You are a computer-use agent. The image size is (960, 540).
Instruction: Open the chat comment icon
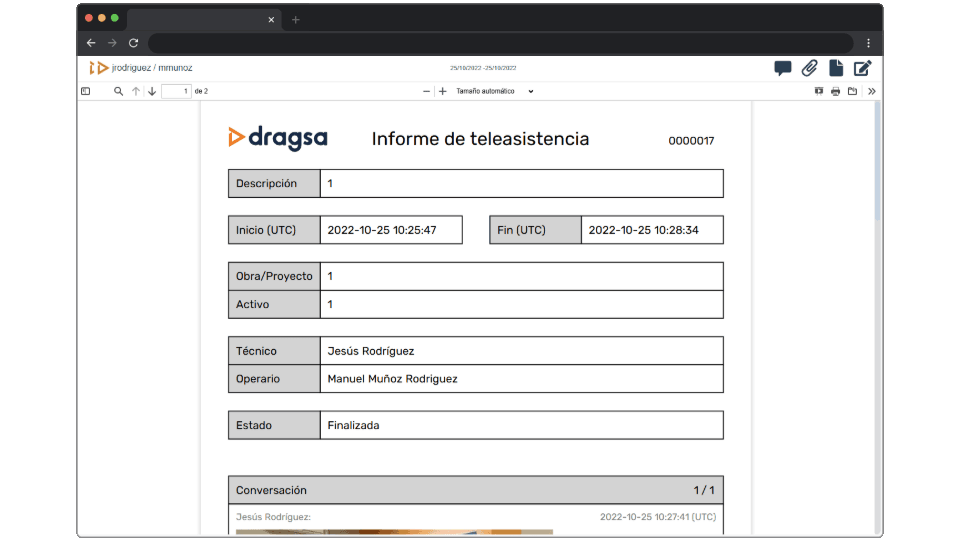pos(782,68)
